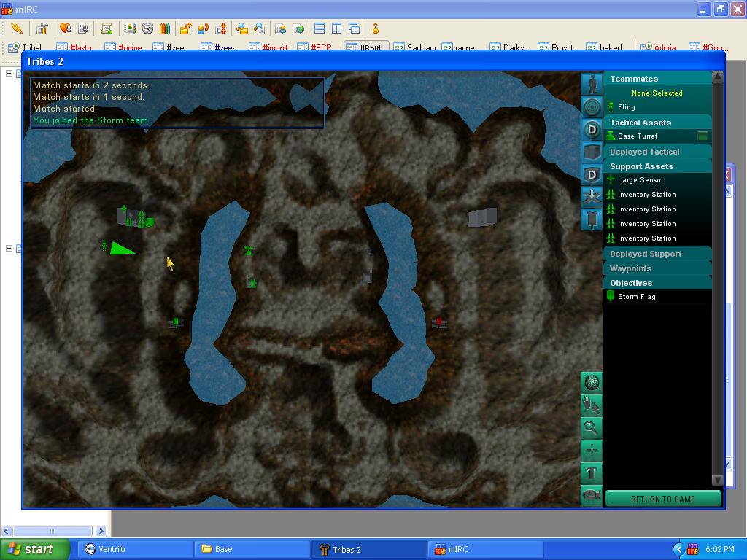The image size is (747, 560).
Task: Click the command panel scrollbar up arrow
Action: pos(718,76)
